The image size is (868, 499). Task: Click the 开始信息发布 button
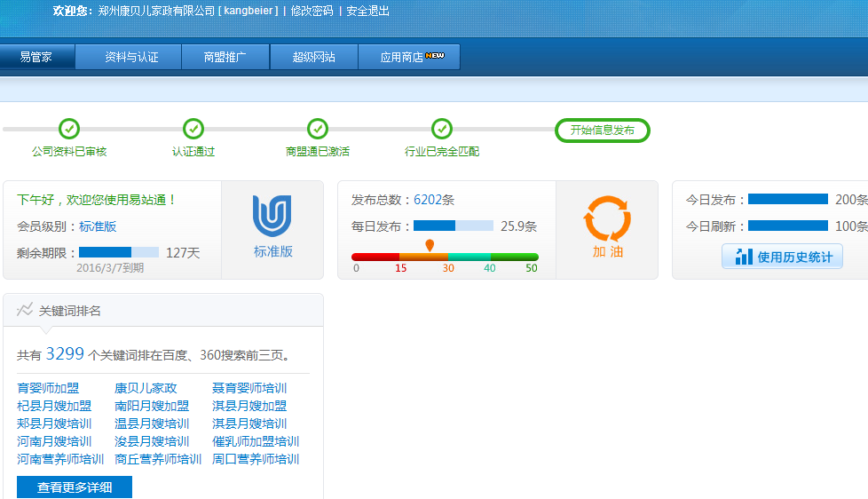tap(603, 131)
